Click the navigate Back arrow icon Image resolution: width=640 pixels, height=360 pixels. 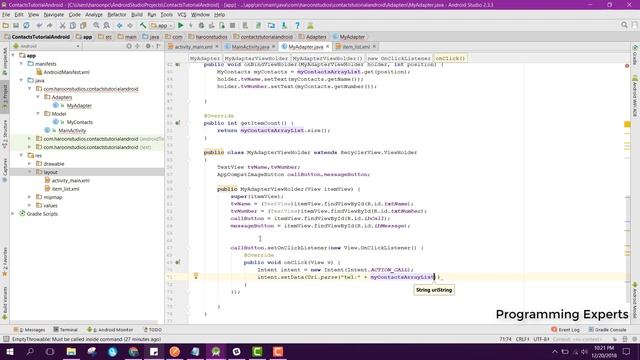click(120, 25)
